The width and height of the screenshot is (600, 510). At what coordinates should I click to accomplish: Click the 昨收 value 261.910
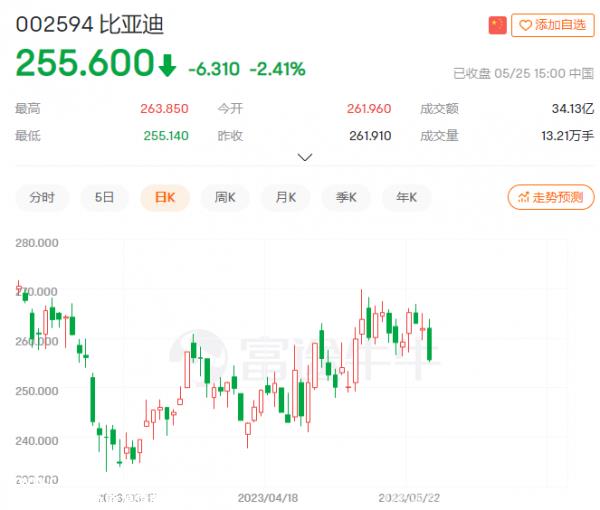(x=370, y=136)
